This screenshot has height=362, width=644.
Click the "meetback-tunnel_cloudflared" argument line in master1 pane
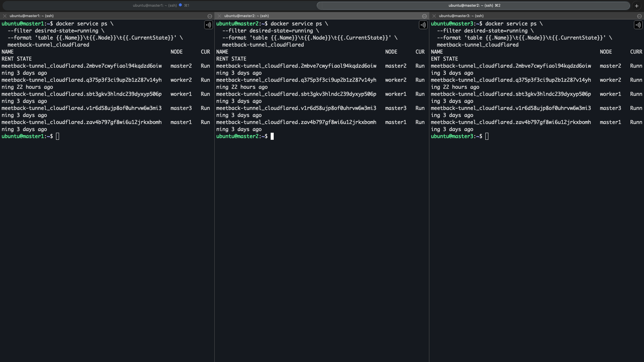click(48, 45)
